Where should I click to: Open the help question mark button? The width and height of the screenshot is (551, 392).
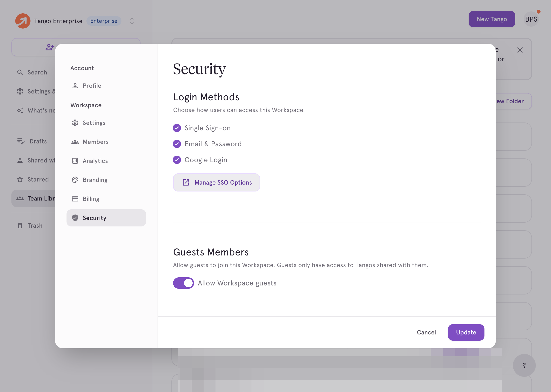click(524, 365)
